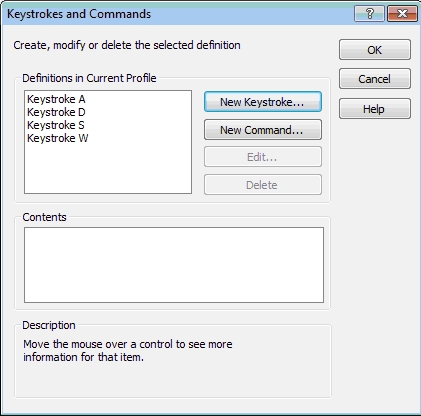Click the greyed-out Edit... button
Screen dimensions: 421x416
(263, 157)
